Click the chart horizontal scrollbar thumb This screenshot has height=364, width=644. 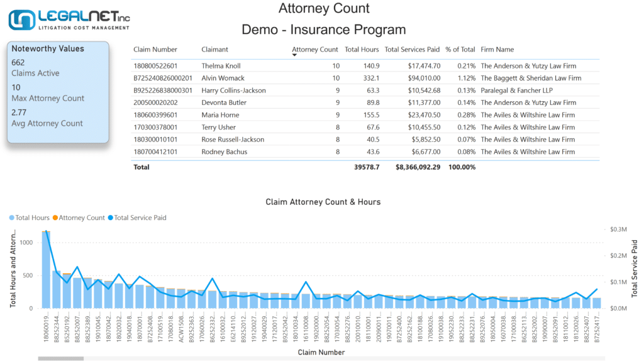pyautogui.click(x=61, y=359)
